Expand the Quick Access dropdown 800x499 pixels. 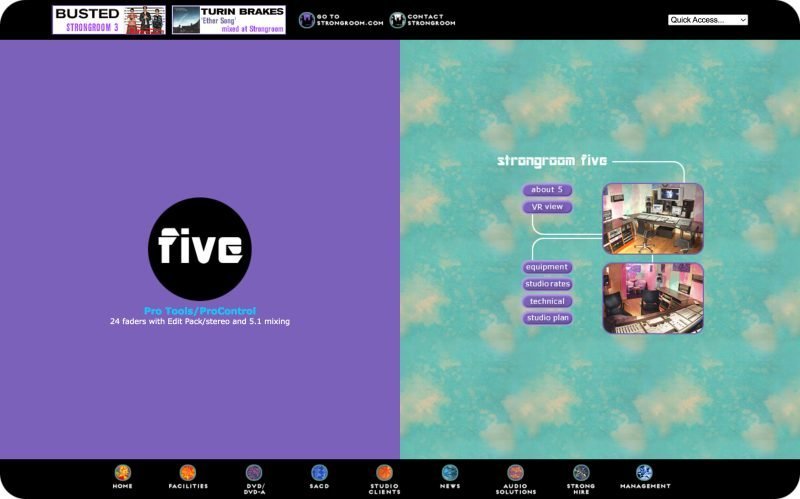click(707, 20)
